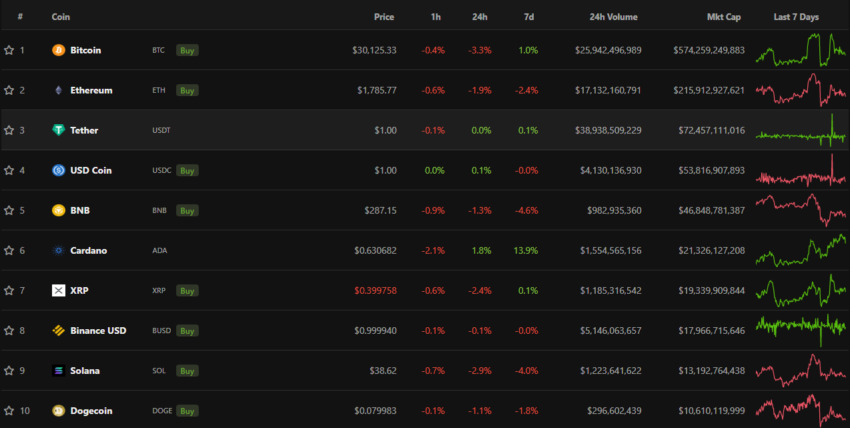The height and width of the screenshot is (428, 850).
Task: Sort by the # rank column header
Action: click(20, 17)
